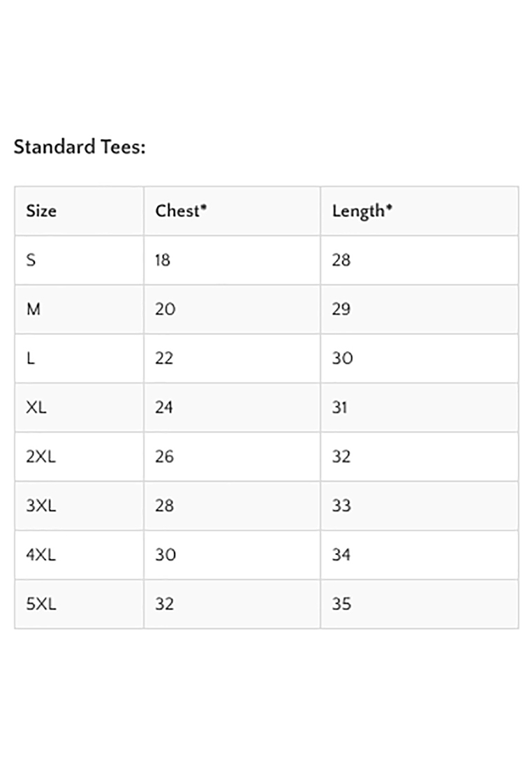Click the Standard Tees heading
Image resolution: width=532 pixels, height=768 pixels.
click(x=80, y=147)
